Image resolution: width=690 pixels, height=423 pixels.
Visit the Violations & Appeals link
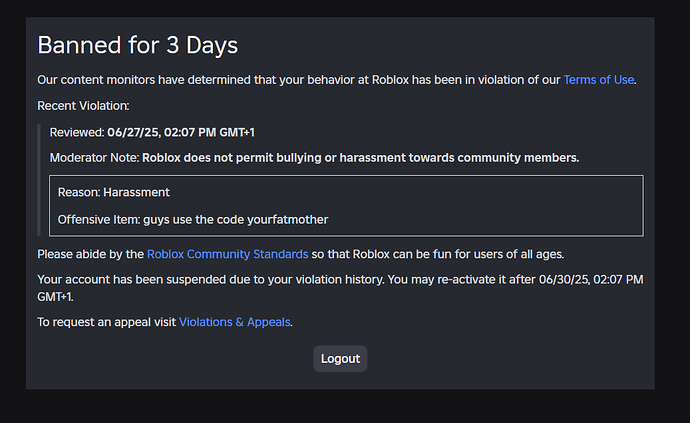[x=235, y=322]
